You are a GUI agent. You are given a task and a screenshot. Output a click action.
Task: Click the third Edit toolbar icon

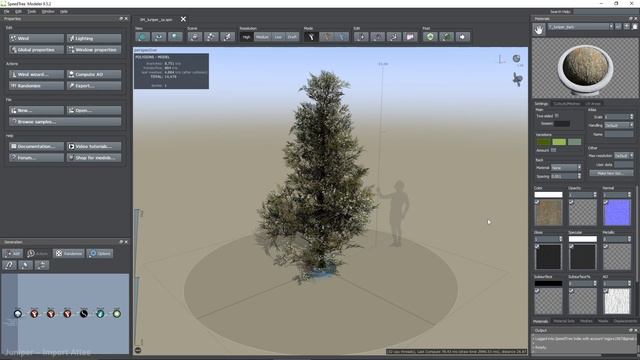[394, 37]
